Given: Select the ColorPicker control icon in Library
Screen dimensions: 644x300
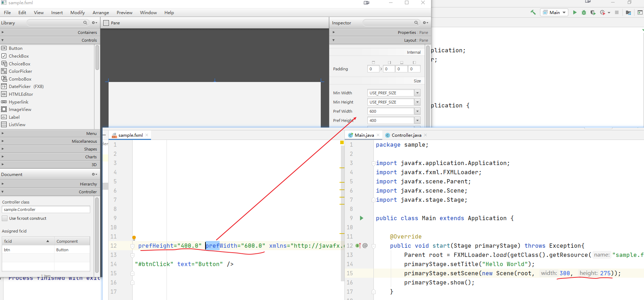Looking at the screenshot, I should click(4, 71).
